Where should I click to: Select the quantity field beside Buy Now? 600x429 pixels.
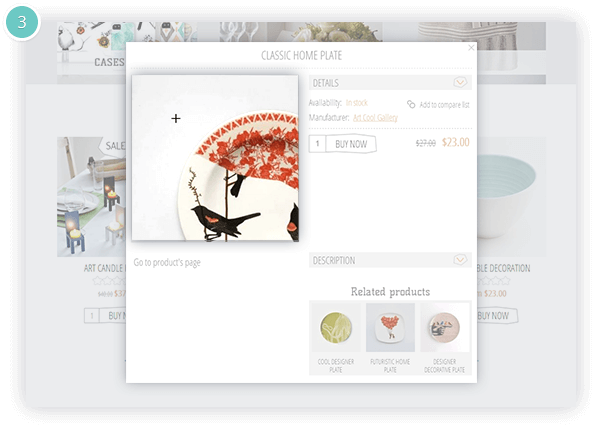(317, 144)
